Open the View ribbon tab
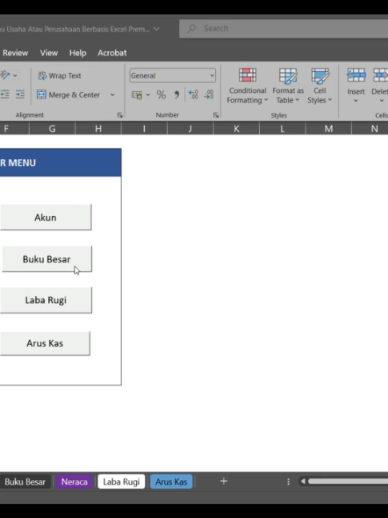Screen dimensions: 388x518 point(49,53)
